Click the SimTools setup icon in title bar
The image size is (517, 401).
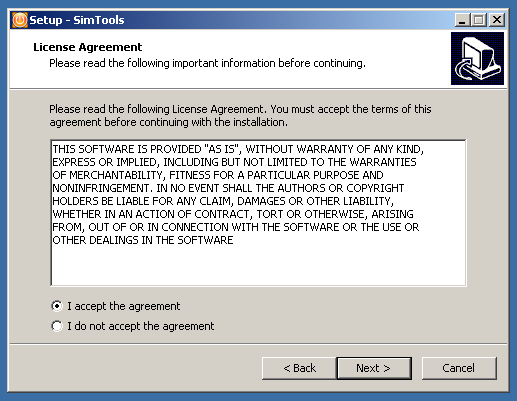coord(20,20)
